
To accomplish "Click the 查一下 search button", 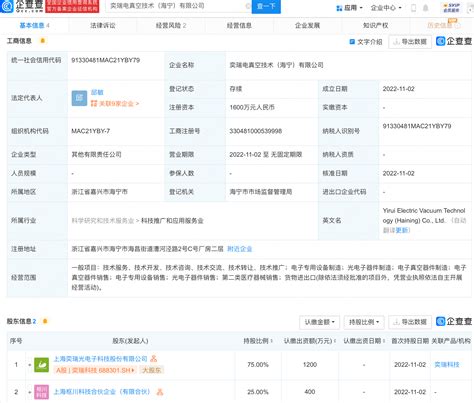I will coord(266,6).
